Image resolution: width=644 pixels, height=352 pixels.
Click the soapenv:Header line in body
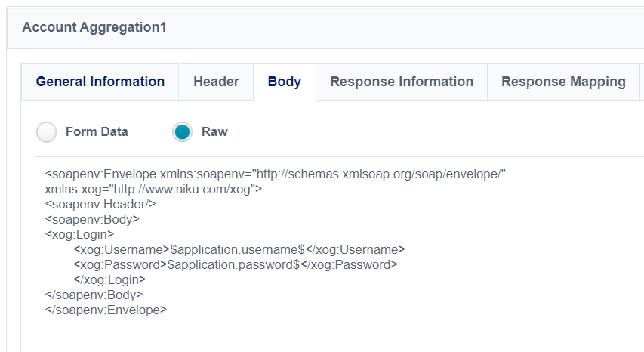pos(100,205)
